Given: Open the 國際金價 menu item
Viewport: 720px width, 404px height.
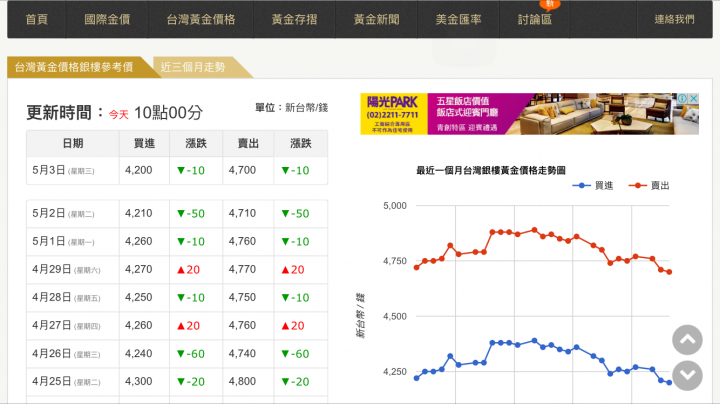Looking at the screenshot, I should click(107, 19).
